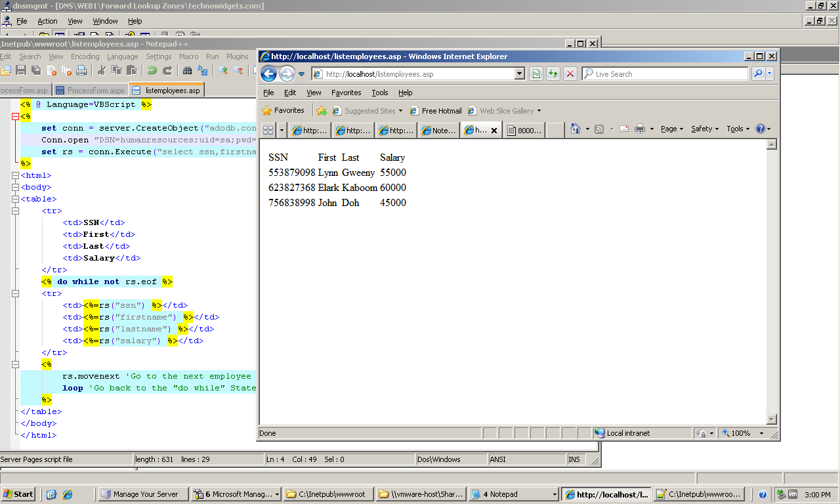This screenshot has width=840, height=504.
Task: Collapse the <table> fold marker
Action: (x=15, y=199)
